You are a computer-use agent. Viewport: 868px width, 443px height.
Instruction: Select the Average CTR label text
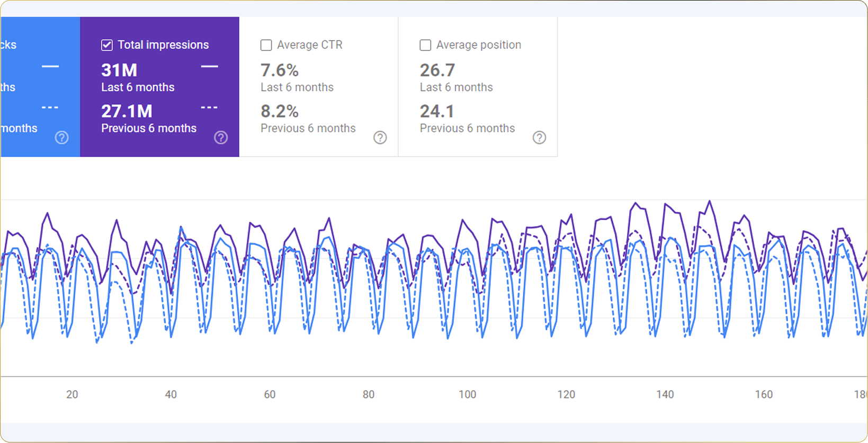tap(310, 45)
